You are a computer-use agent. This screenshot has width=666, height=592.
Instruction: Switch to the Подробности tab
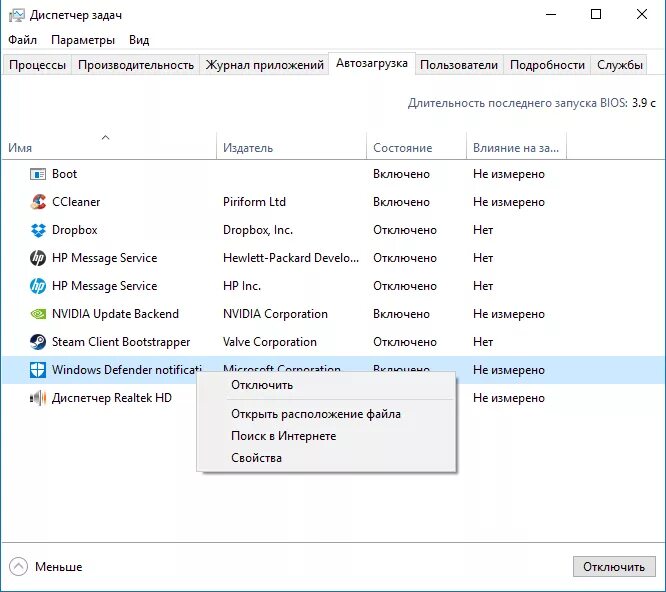547,65
